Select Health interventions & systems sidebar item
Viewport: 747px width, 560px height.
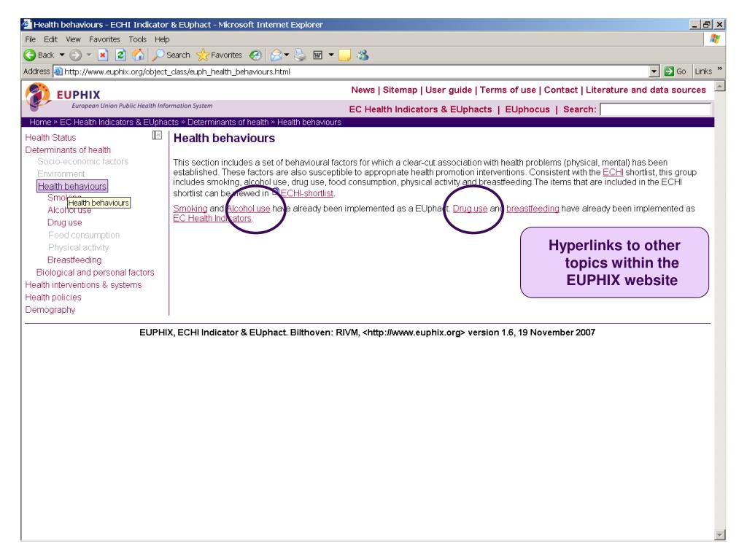point(83,285)
